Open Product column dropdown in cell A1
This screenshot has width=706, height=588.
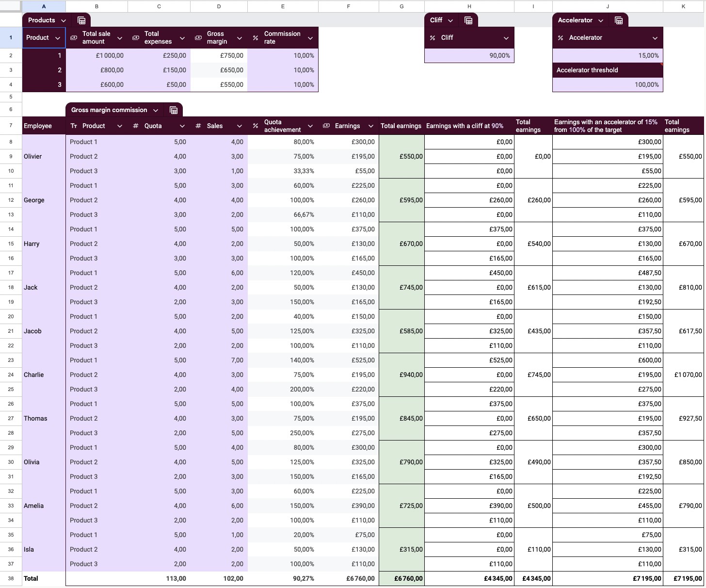(x=58, y=38)
